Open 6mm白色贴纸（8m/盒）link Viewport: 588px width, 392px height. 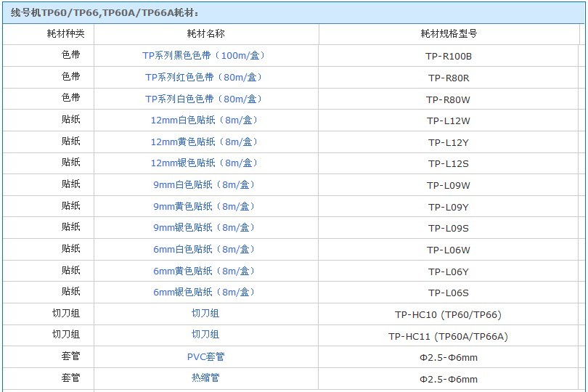[205, 250]
